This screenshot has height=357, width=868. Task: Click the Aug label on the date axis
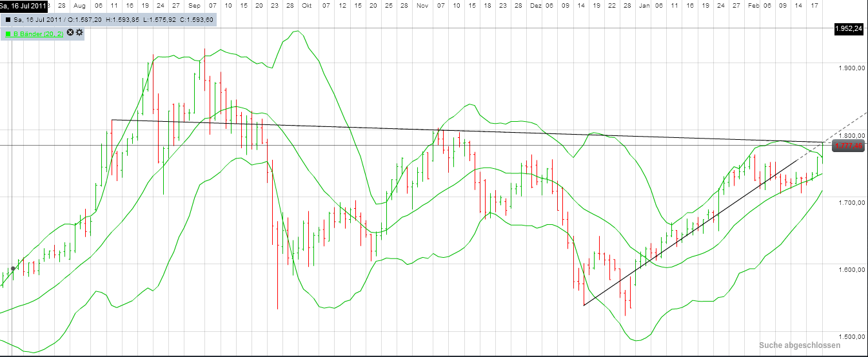(80, 5)
